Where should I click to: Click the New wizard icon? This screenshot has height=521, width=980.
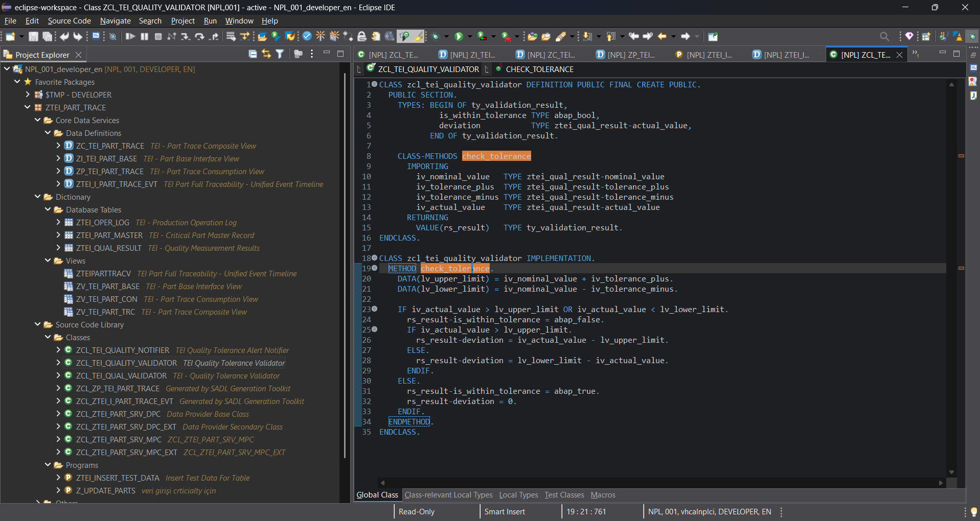click(x=10, y=36)
